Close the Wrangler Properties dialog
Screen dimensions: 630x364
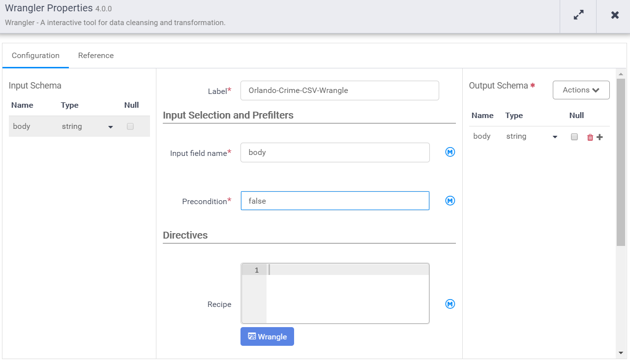click(615, 15)
